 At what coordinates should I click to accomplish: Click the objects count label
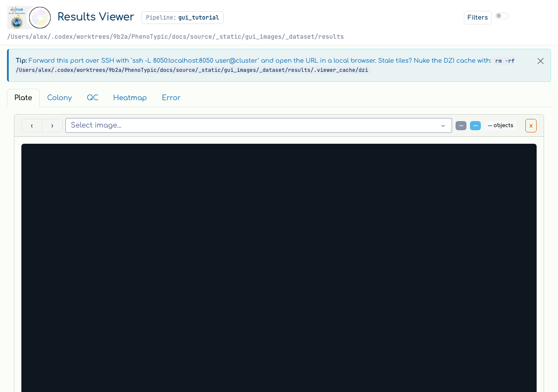(500, 125)
